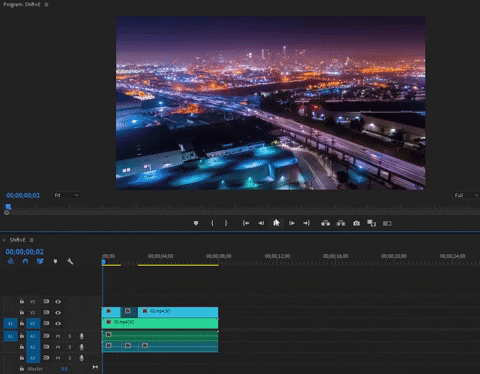
Task: Toggle sync lock on track V2
Action: [46, 312]
